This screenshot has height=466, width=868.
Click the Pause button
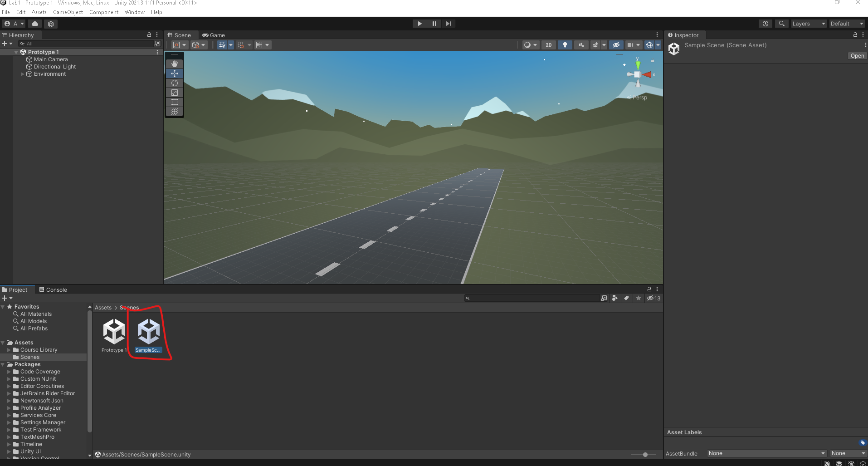434,24
